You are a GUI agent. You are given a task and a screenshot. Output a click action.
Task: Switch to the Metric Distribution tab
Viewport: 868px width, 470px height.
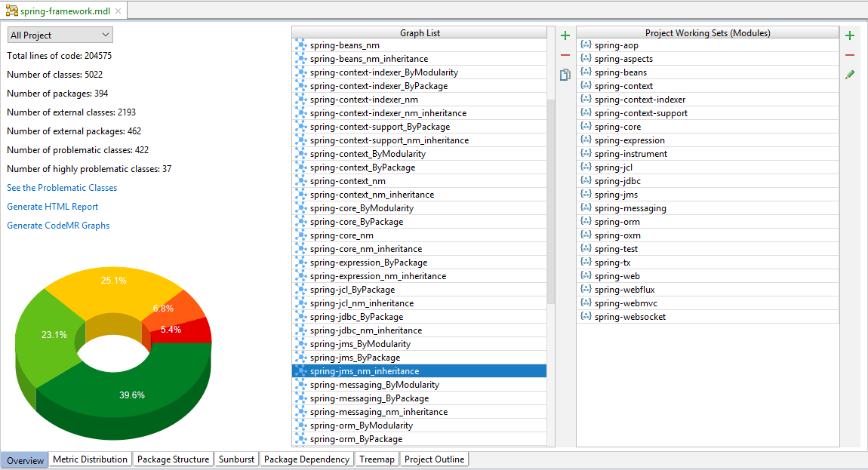pyautogui.click(x=90, y=459)
